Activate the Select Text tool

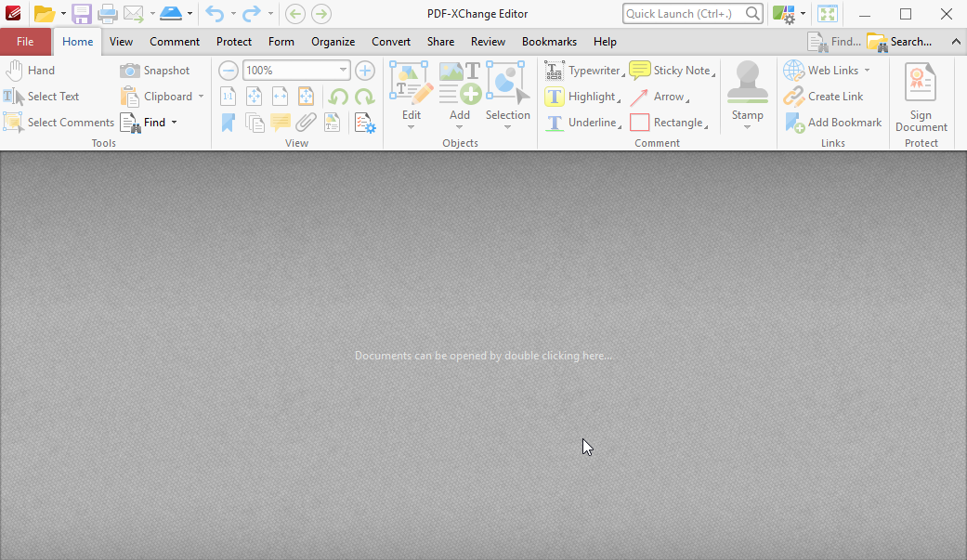click(41, 97)
